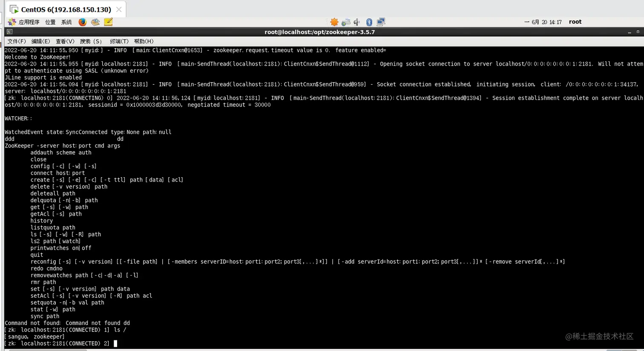The image size is (644, 351).
Task: Click the terminal window title icon
Action: (9, 32)
